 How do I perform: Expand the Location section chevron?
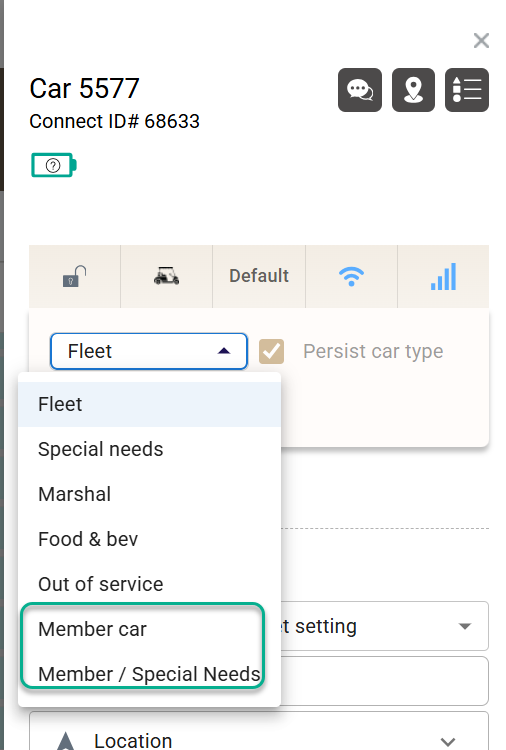[x=448, y=741]
